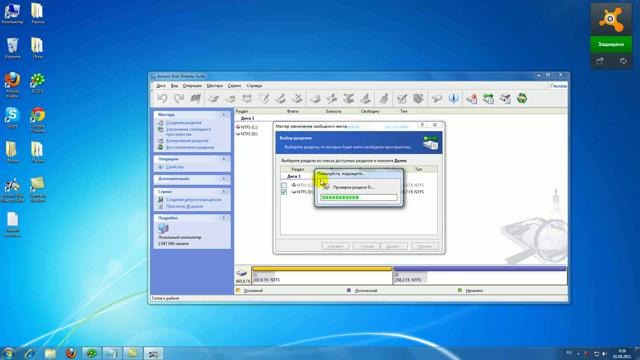This screenshot has height=360, width=640.
Task: Click the green progress bar in popup
Action: tap(359, 198)
